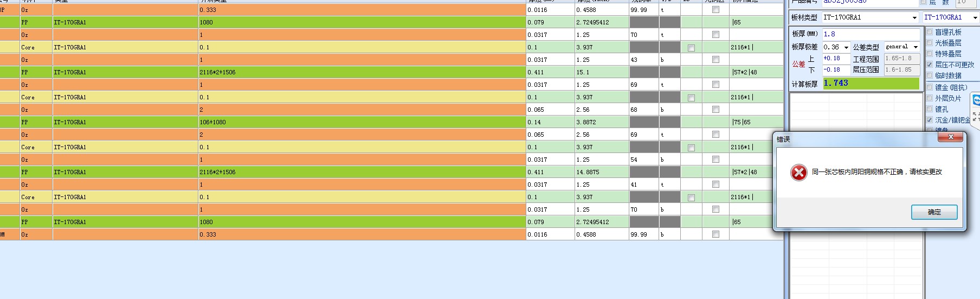Click the 层压范围 field 1.6-1.85

pyautogui.click(x=902, y=70)
